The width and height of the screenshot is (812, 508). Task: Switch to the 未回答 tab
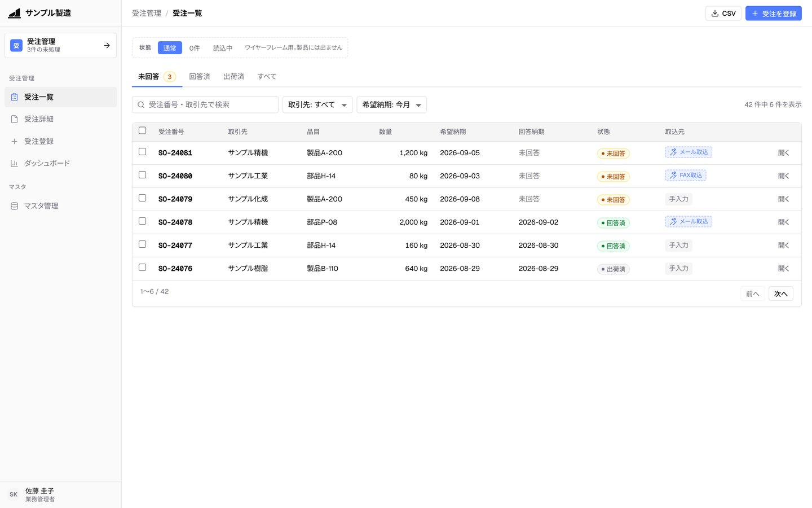(x=157, y=77)
